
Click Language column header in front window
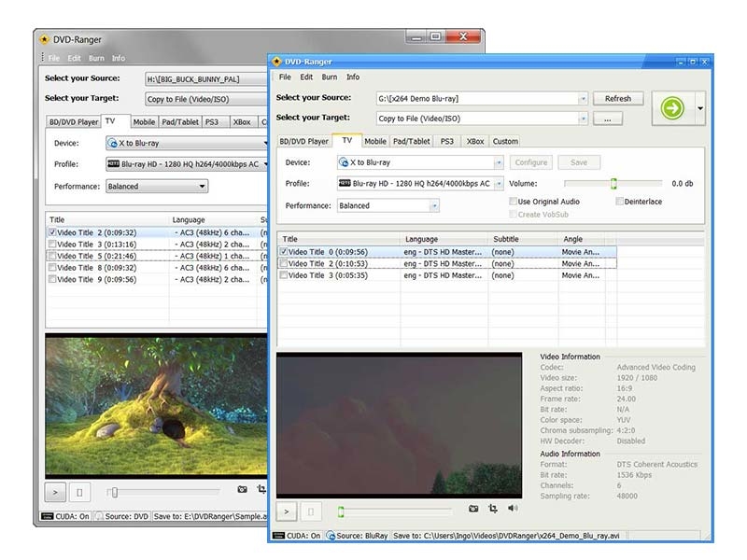point(444,239)
